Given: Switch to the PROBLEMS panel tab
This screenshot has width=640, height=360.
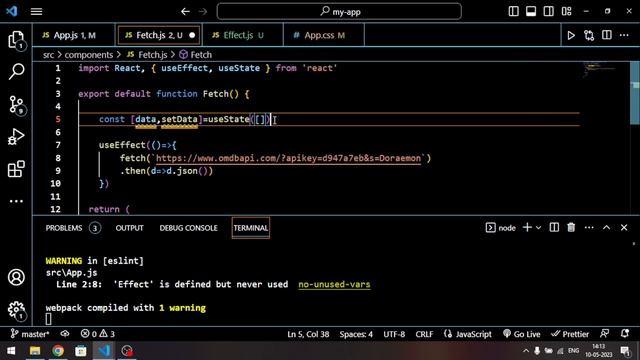Looking at the screenshot, I should [64, 228].
